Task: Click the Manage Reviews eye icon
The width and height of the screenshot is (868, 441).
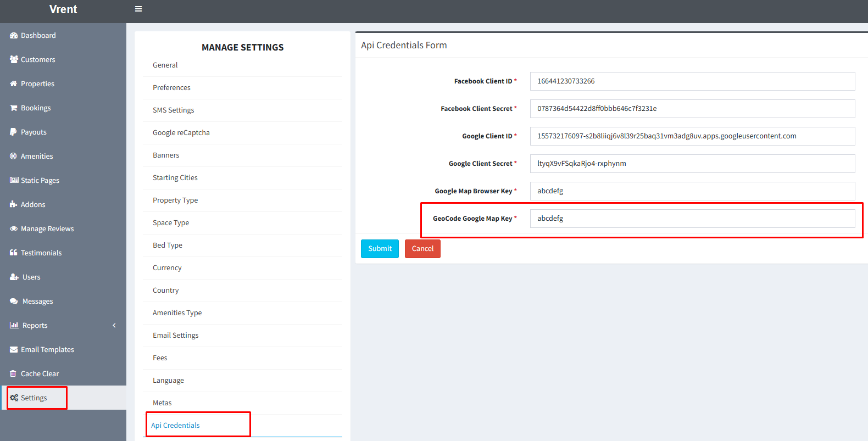Action: pos(14,229)
